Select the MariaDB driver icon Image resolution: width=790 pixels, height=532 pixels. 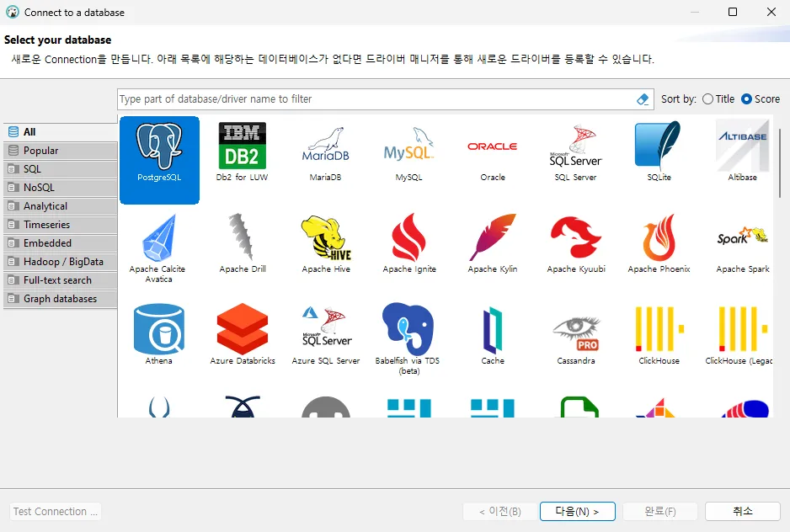326,152
